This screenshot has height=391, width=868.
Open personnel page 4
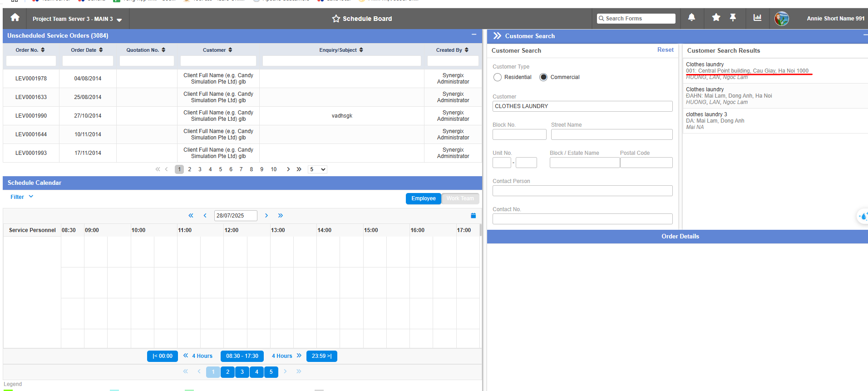[x=256, y=372]
